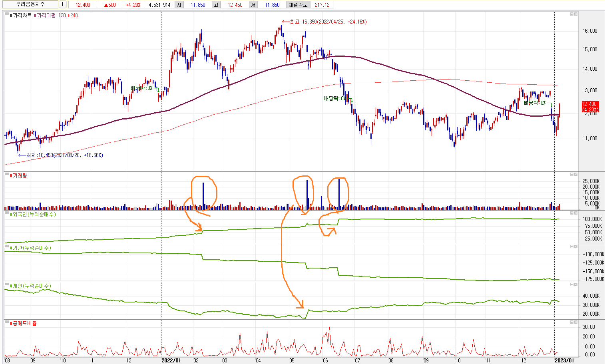The image size is (605, 364).
Task: Click the 최고:16,350 high annotation
Action: (x=324, y=22)
